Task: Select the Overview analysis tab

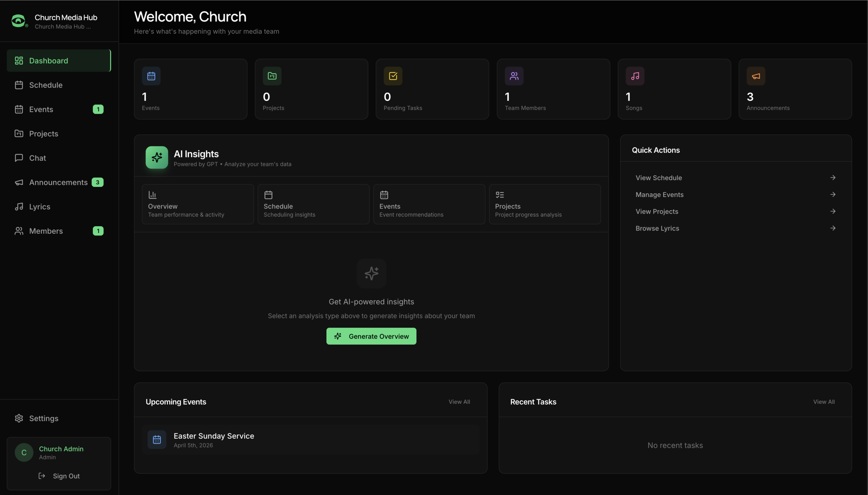Action: [x=198, y=204]
